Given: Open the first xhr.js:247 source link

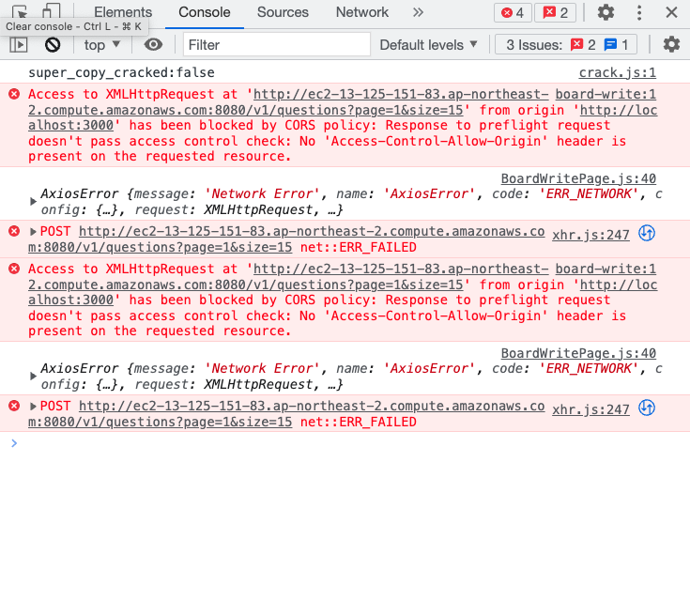Looking at the screenshot, I should [x=590, y=235].
